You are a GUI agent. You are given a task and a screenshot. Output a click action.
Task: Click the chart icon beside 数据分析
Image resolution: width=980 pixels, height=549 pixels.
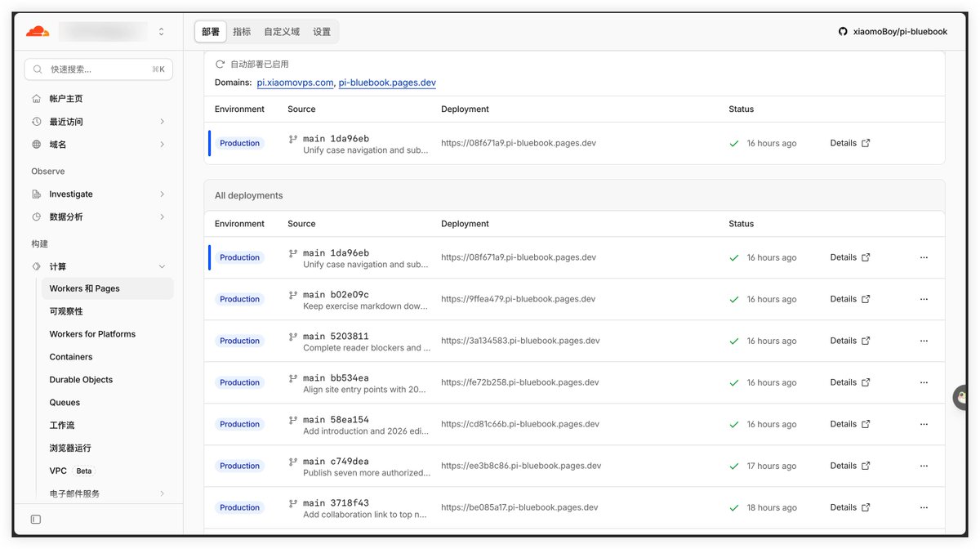click(36, 217)
